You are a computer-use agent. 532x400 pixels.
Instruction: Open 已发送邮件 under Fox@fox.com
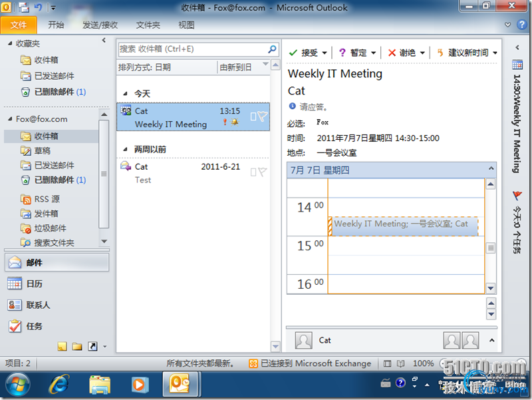(47, 165)
